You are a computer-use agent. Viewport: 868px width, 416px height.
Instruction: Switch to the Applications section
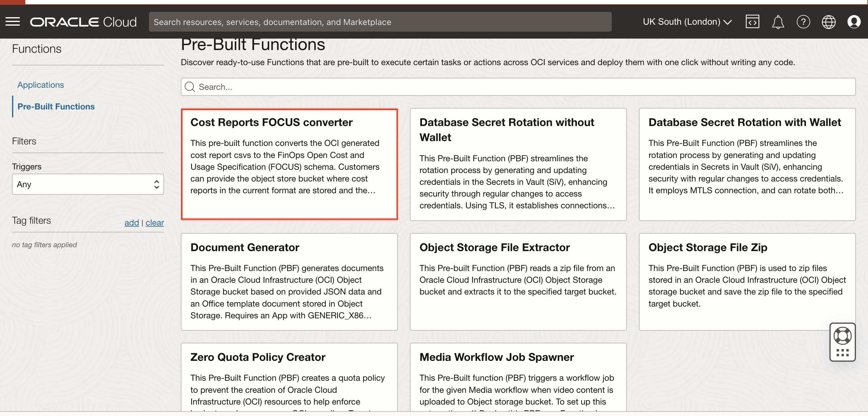[40, 85]
